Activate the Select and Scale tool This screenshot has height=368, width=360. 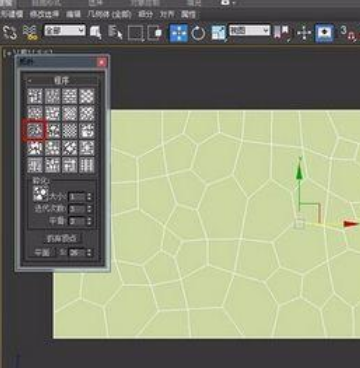(218, 33)
